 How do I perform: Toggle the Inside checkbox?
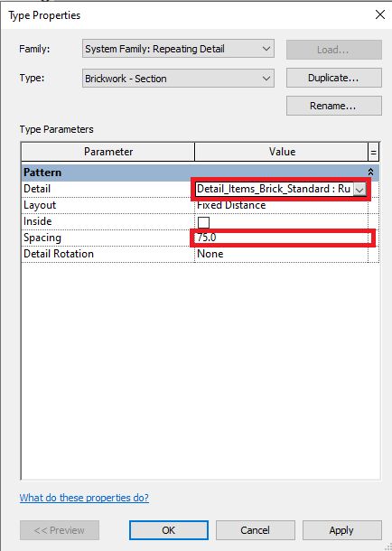tap(203, 222)
